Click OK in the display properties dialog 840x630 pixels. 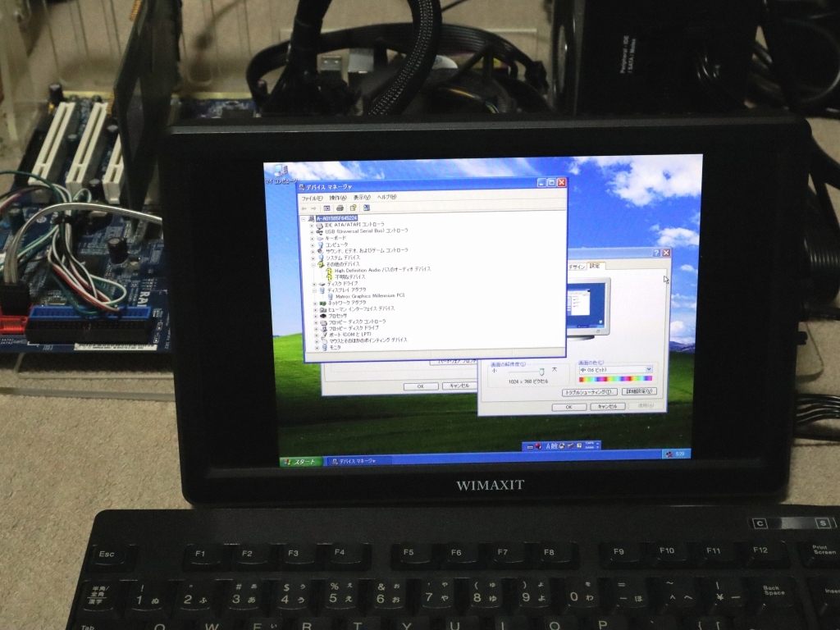coord(569,407)
